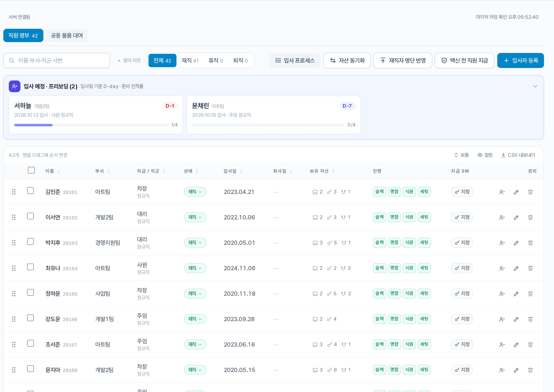Sort table by 이름 column header
Screen dimensions: 554x392
point(53,171)
